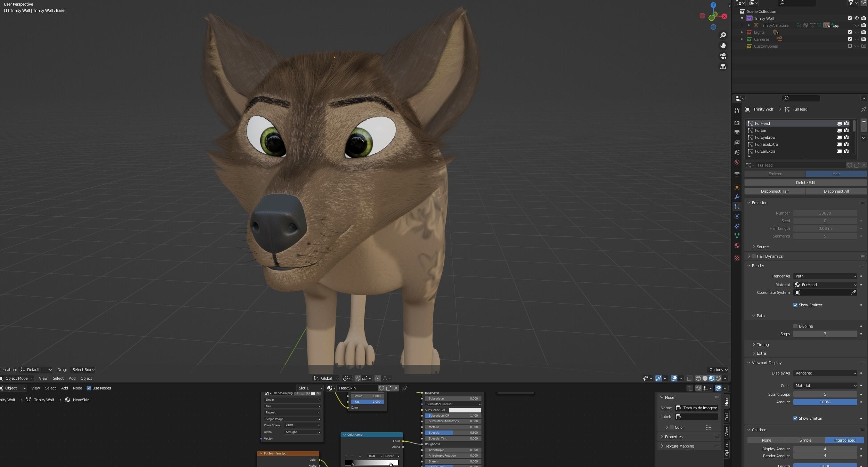Open the Tool properties tab icon
Screen dimensions: 868x467
[x=737, y=111]
